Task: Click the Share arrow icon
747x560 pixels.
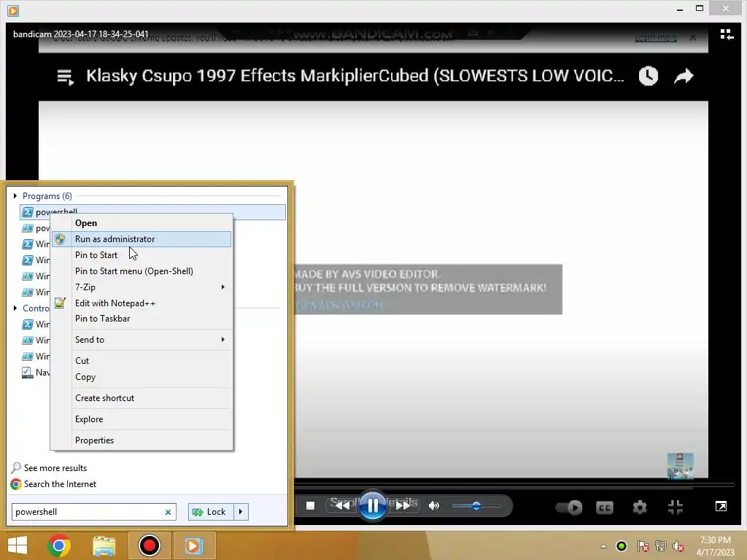Action: tap(684, 76)
